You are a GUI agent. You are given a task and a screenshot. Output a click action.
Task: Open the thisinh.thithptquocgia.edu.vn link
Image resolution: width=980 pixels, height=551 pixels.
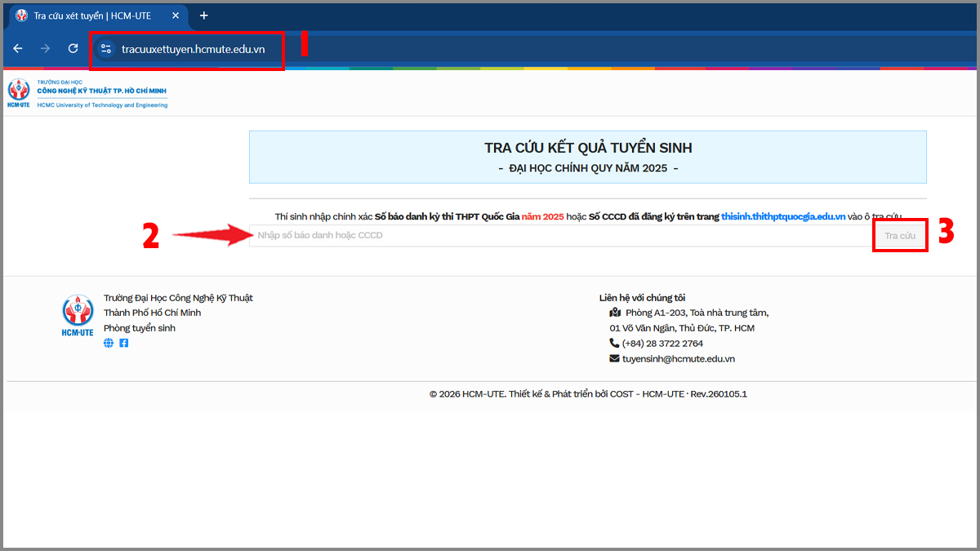(783, 217)
